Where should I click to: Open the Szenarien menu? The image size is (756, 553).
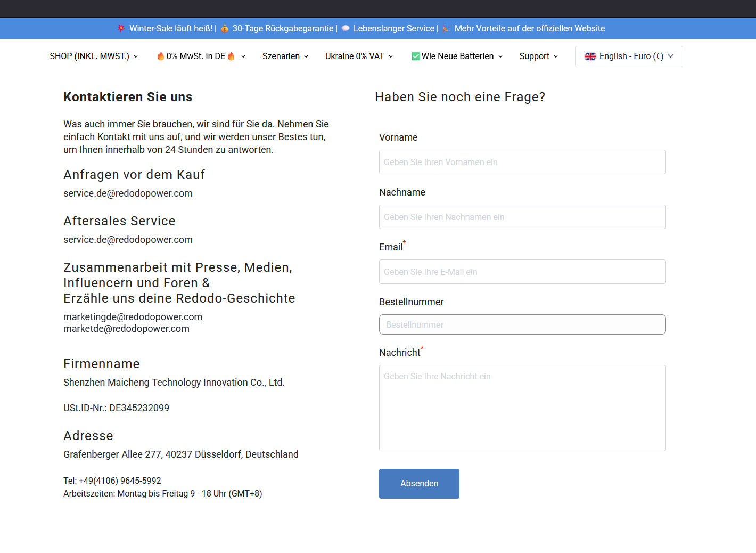285,56
